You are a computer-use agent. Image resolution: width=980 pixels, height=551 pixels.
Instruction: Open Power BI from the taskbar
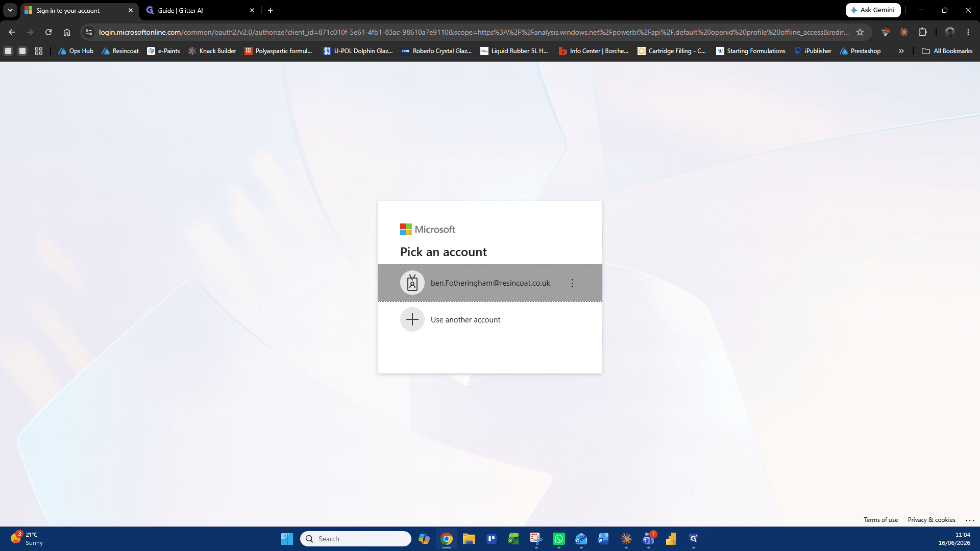(671, 539)
